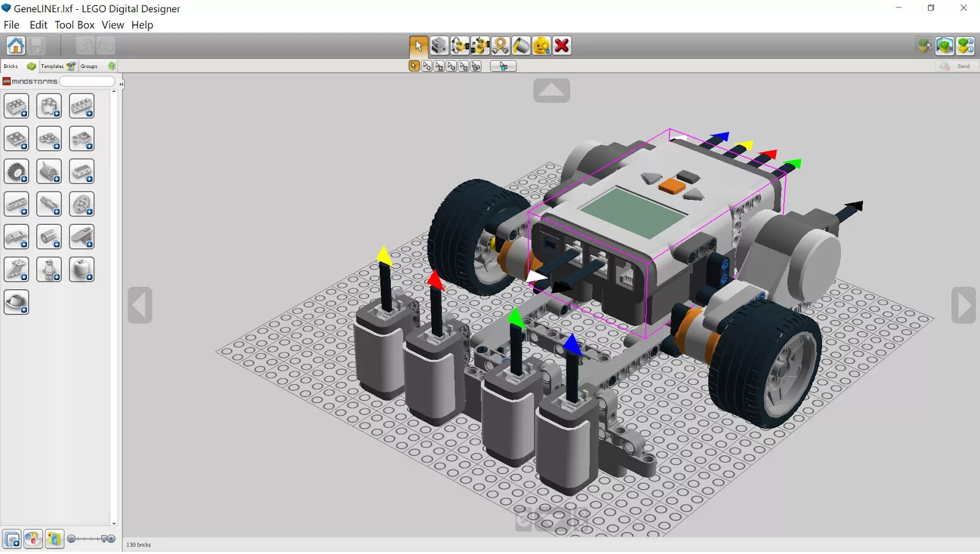Viewport: 980px width, 554px height.
Task: Open the Bricks tab
Action: (x=20, y=66)
